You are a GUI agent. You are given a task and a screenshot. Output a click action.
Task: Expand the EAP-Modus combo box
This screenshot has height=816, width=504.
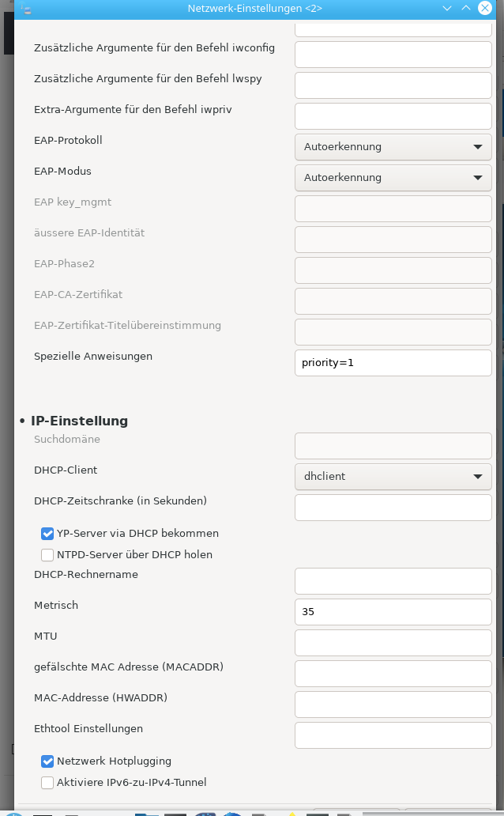393,177
